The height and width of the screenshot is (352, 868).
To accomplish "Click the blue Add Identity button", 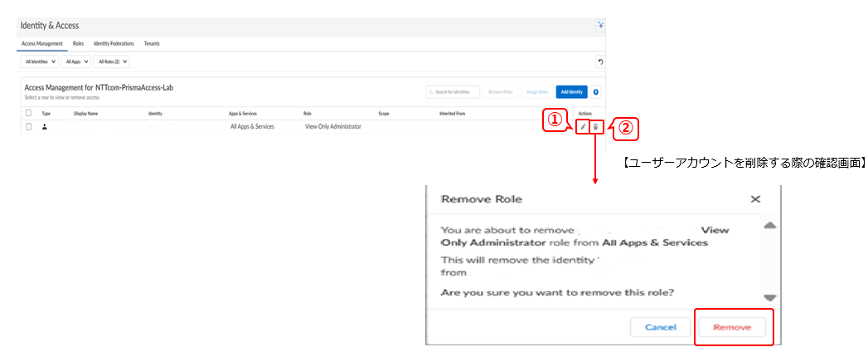I will (x=572, y=91).
